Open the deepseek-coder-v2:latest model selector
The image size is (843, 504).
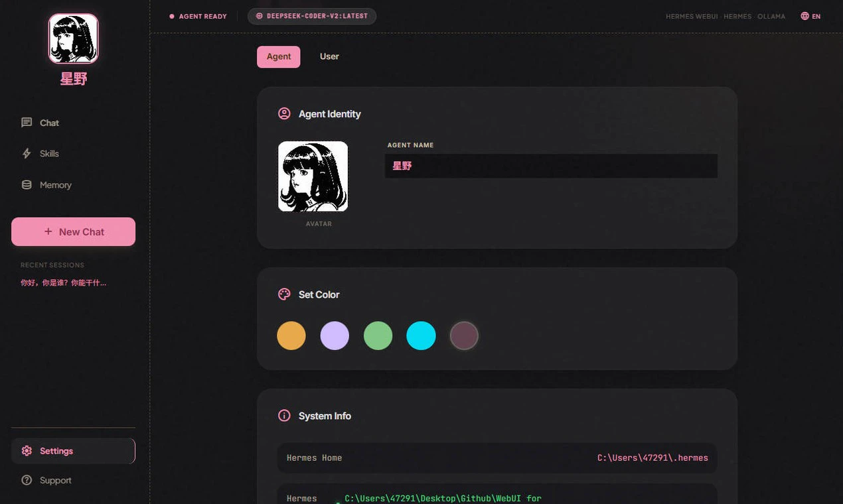[311, 15]
